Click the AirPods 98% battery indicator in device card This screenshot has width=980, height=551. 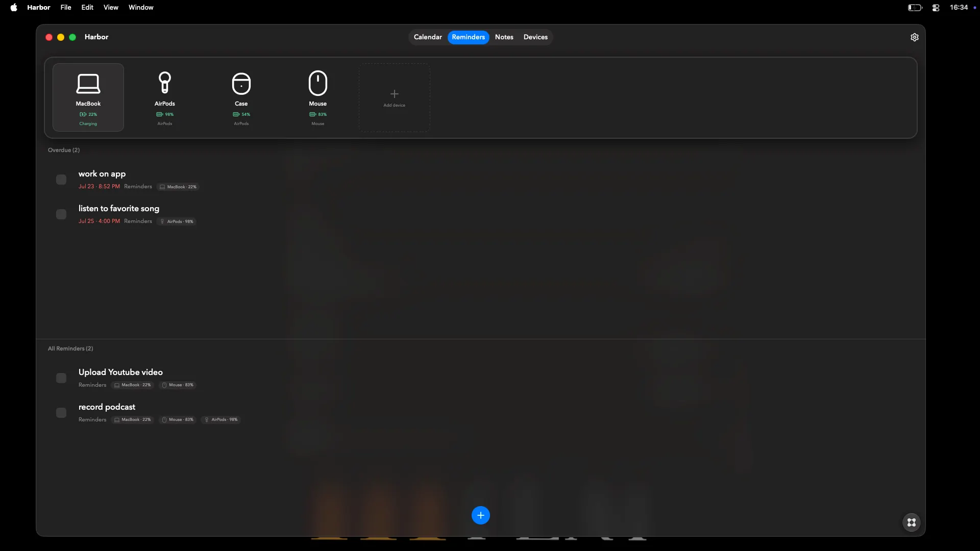(x=165, y=114)
